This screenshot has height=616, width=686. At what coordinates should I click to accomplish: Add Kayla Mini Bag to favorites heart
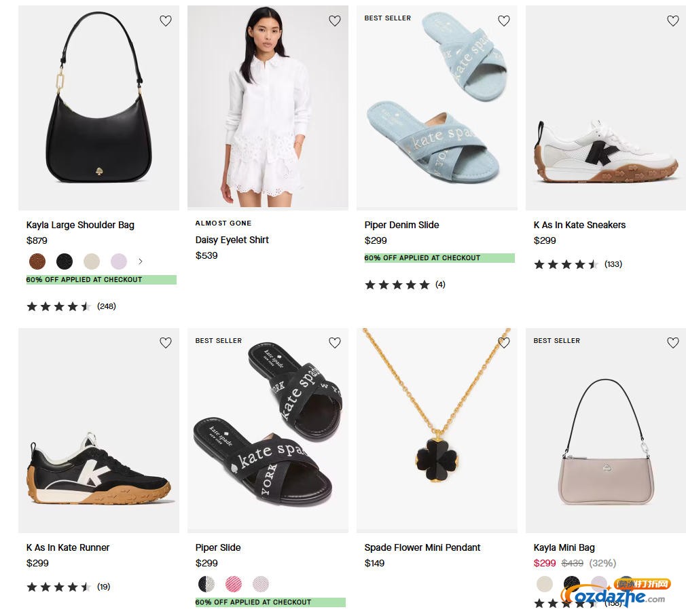pyautogui.click(x=673, y=343)
